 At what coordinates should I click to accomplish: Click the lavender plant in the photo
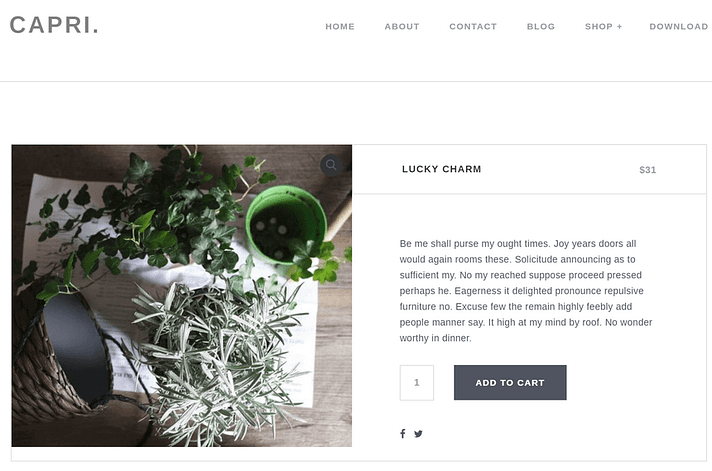[218, 359]
